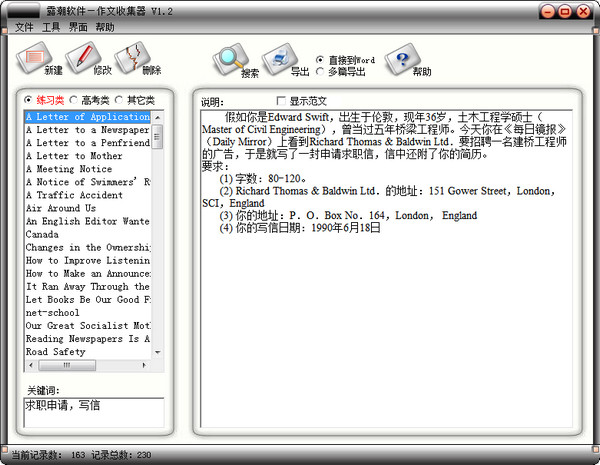Select 'A Meeting Notice' entry
This screenshot has width=600, height=465.
click(88, 169)
